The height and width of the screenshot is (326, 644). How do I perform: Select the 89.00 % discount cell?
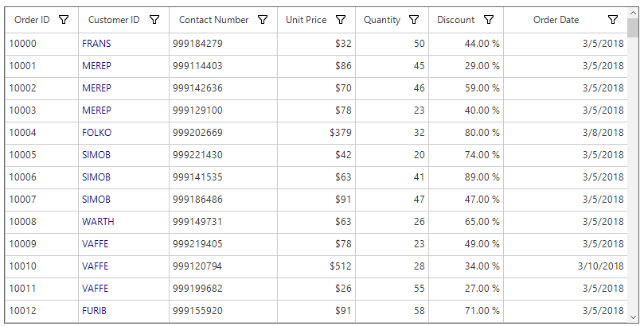(x=466, y=177)
